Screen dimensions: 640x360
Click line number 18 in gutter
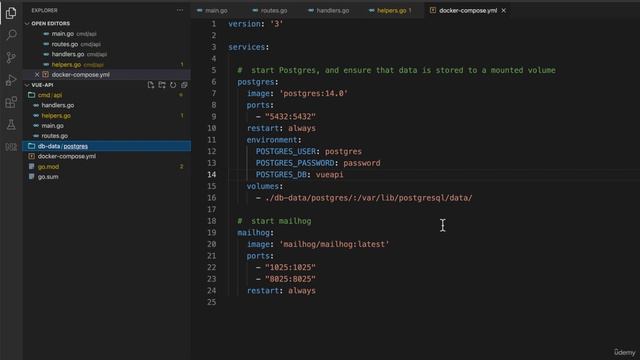pos(211,221)
